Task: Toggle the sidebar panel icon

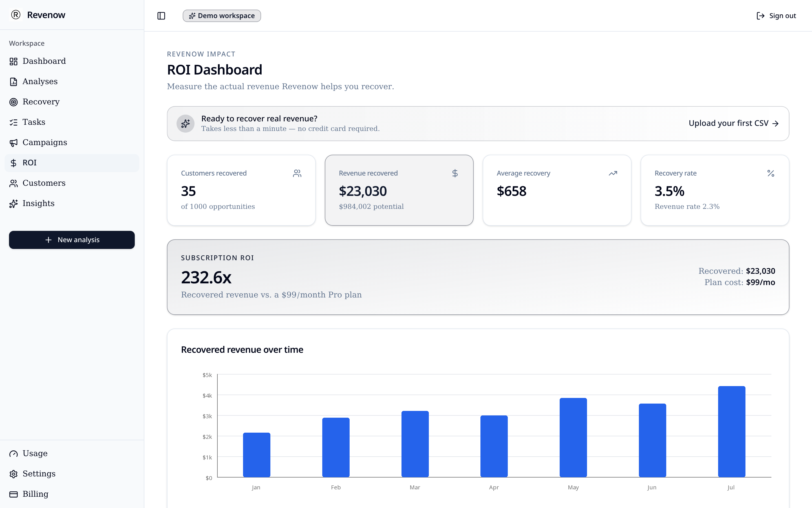Action: coord(161,16)
